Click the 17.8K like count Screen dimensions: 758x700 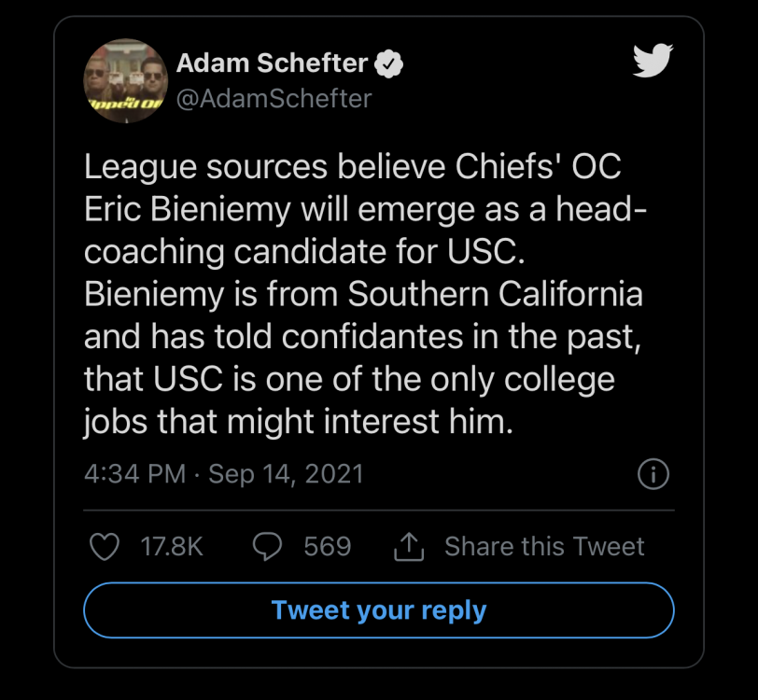point(172,547)
